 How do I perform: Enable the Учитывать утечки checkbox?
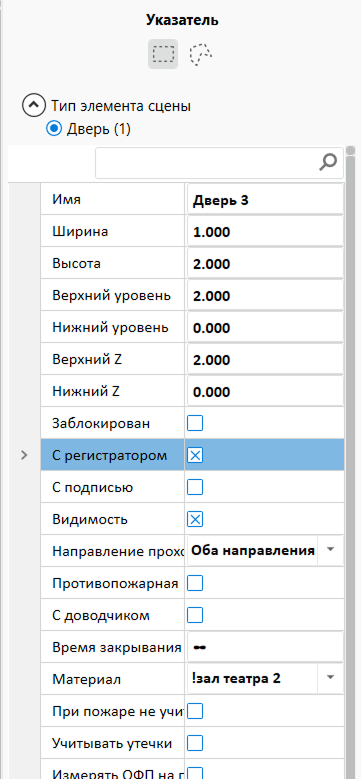pyautogui.click(x=195, y=743)
